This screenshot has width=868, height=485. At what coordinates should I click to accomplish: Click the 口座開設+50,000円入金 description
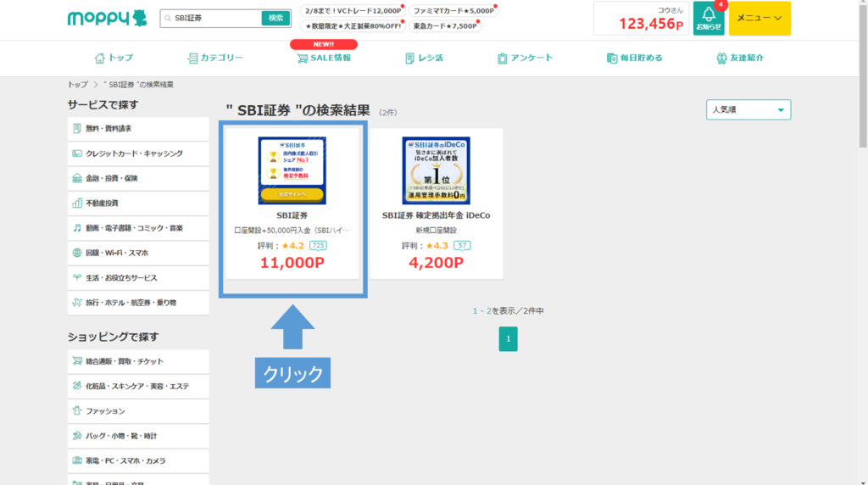[x=292, y=231]
